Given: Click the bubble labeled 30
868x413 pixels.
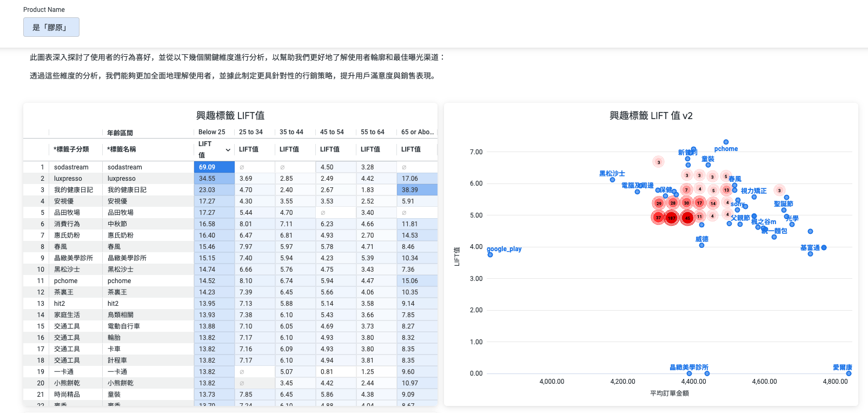Looking at the screenshot, I should [x=686, y=203].
